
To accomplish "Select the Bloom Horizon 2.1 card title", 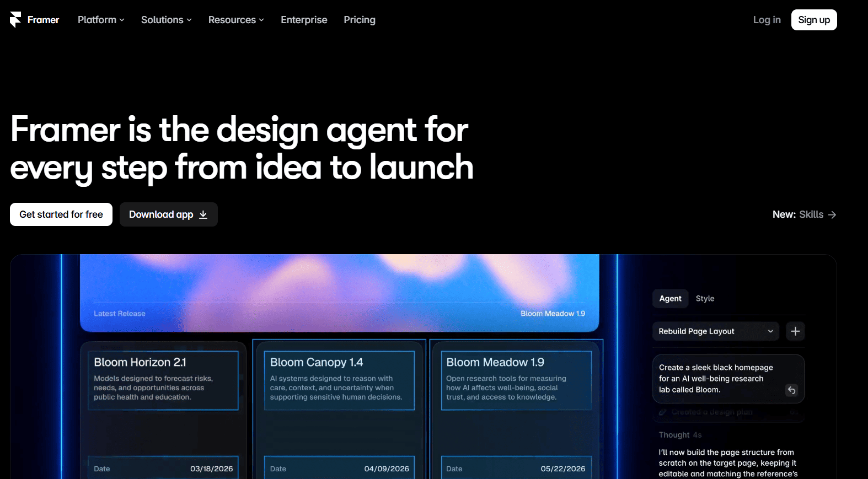I will (140, 362).
